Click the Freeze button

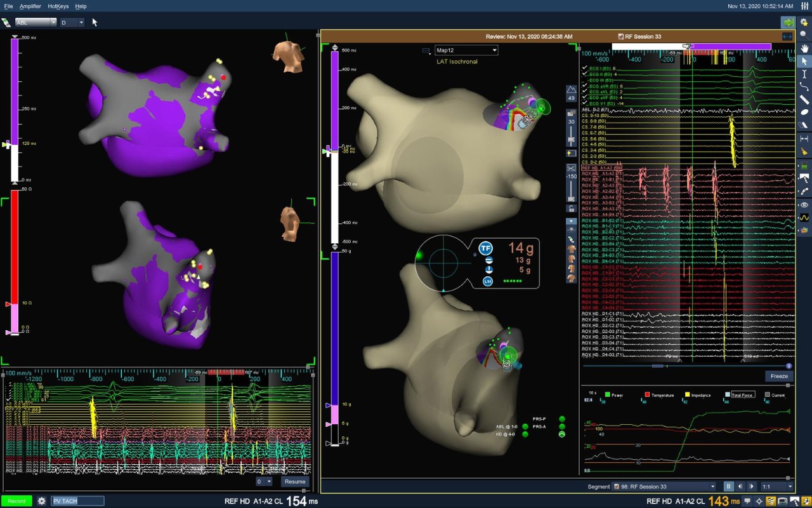(x=779, y=376)
